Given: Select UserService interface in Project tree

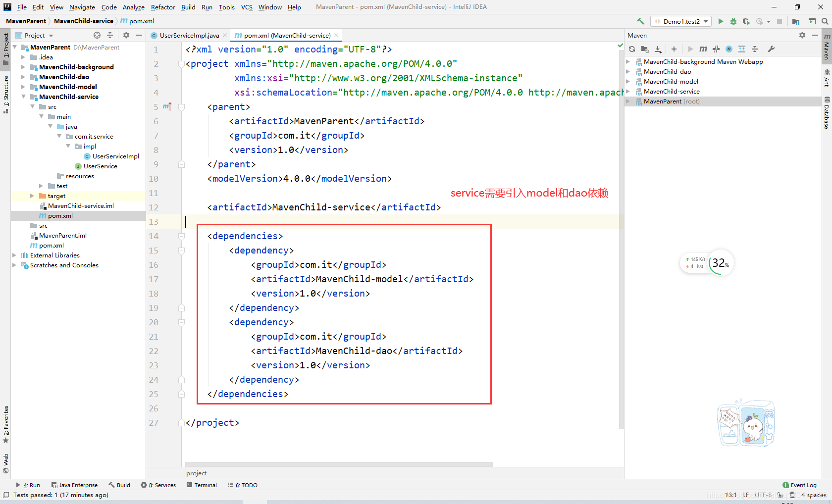Looking at the screenshot, I should tap(101, 166).
